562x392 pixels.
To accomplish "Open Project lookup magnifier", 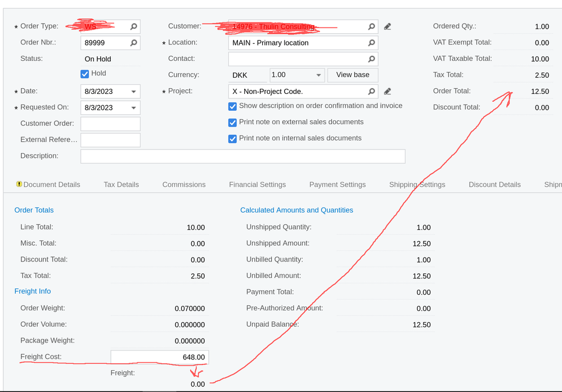I will (x=371, y=91).
